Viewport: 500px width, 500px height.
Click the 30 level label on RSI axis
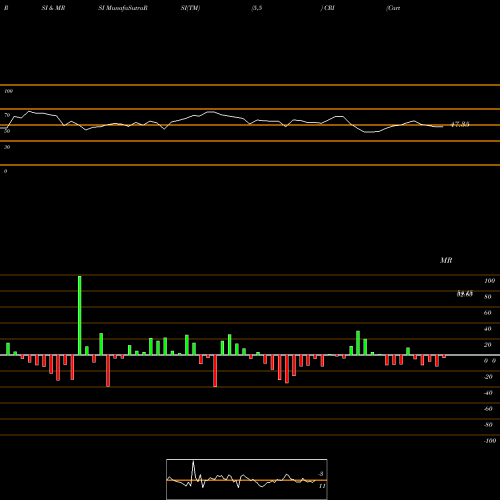[7, 147]
